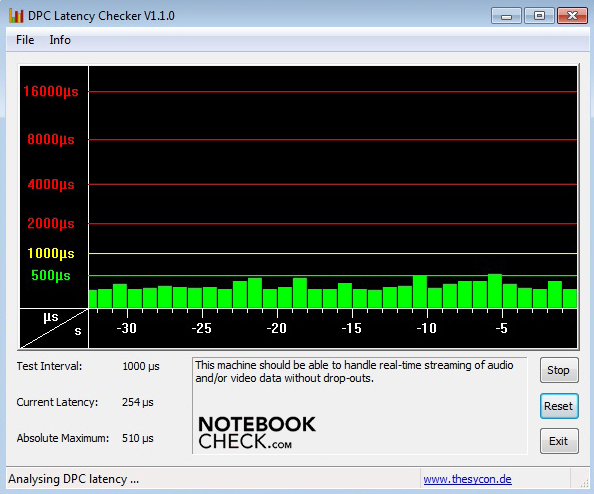Open the Info menu
The width and height of the screenshot is (594, 494).
pyautogui.click(x=60, y=40)
